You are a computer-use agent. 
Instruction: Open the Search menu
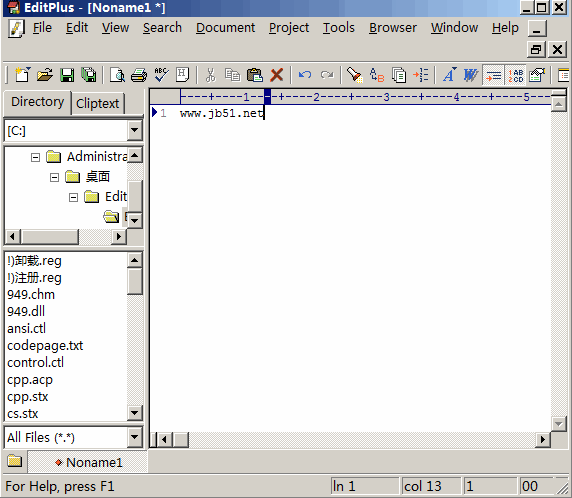click(162, 28)
